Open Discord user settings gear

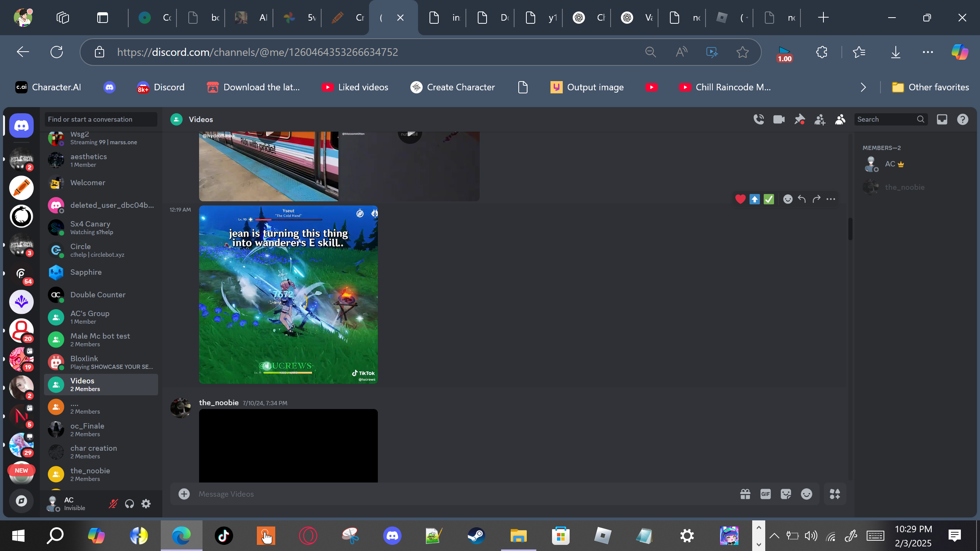coord(146,504)
